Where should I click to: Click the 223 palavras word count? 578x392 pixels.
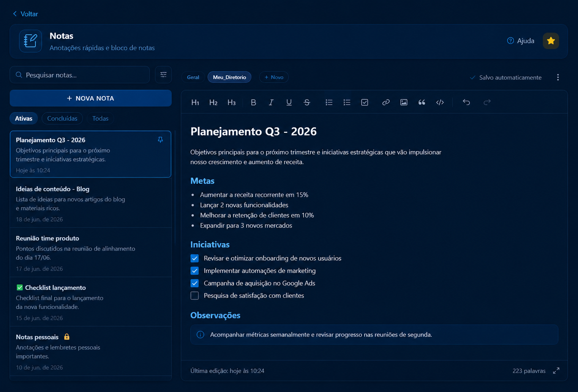pyautogui.click(x=529, y=371)
